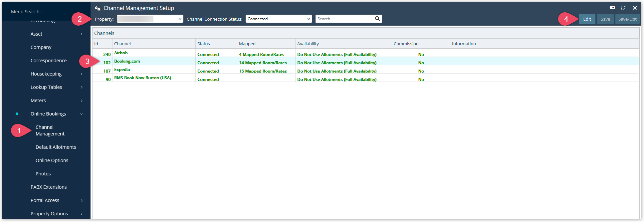Open the Company menu item
This screenshot has width=644, height=222.
click(41, 47)
